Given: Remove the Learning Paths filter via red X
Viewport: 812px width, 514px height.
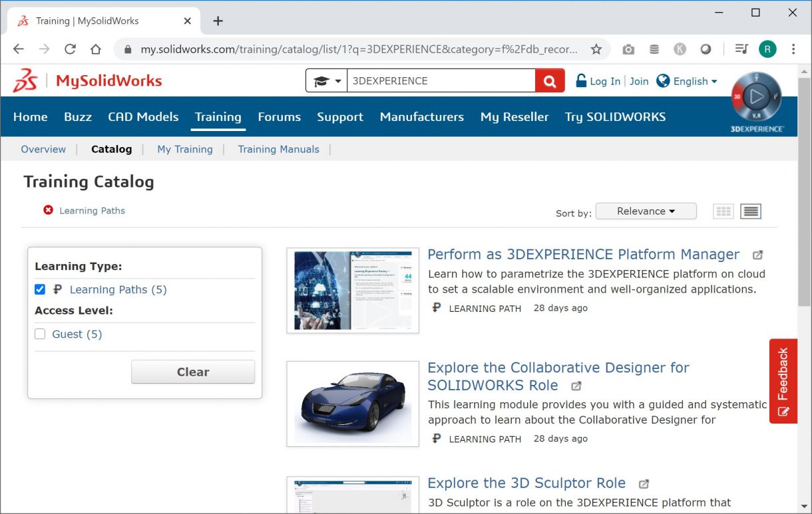Looking at the screenshot, I should click(x=48, y=210).
